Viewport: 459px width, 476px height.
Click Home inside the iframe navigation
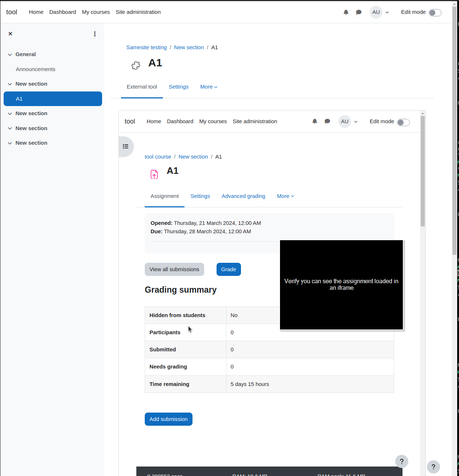(154, 121)
